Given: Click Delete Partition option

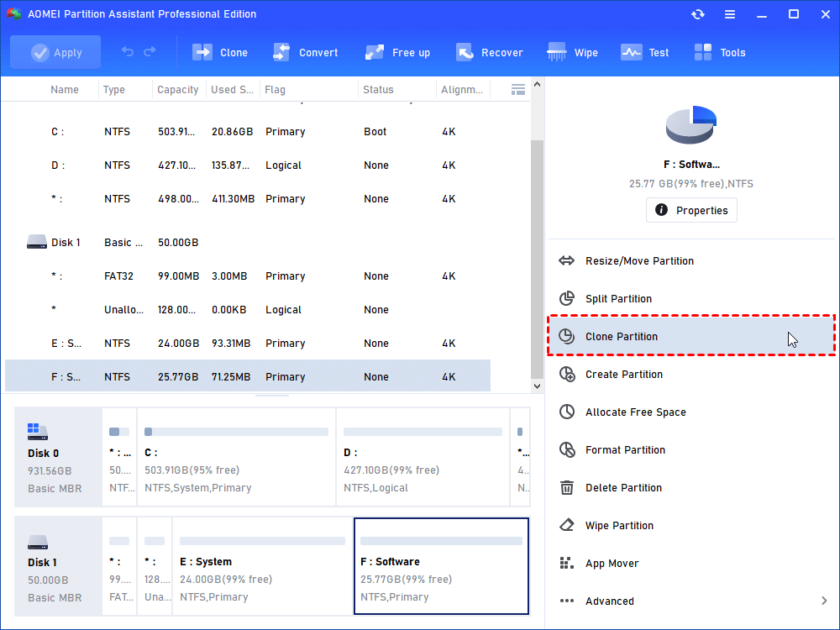Looking at the screenshot, I should [691, 487].
